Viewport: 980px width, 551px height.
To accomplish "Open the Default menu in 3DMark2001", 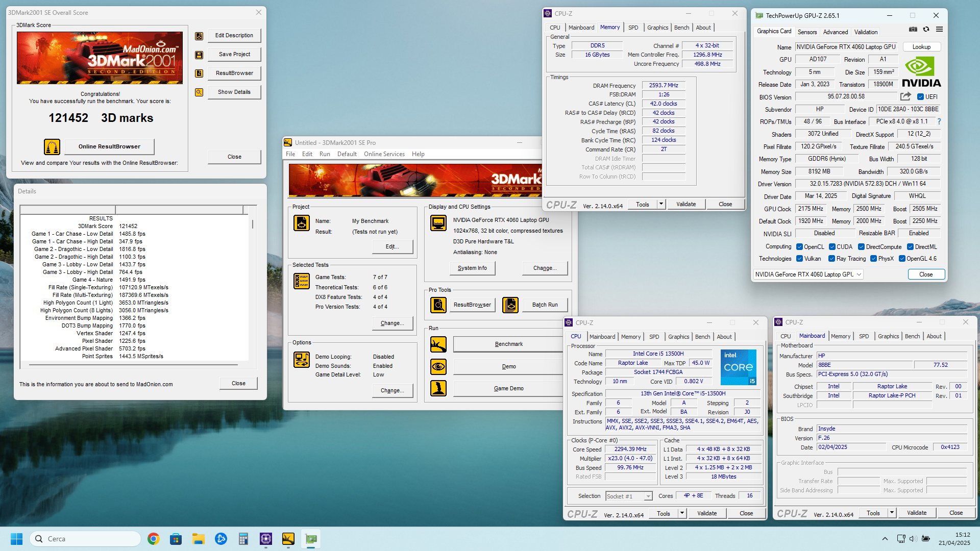I will tap(347, 154).
